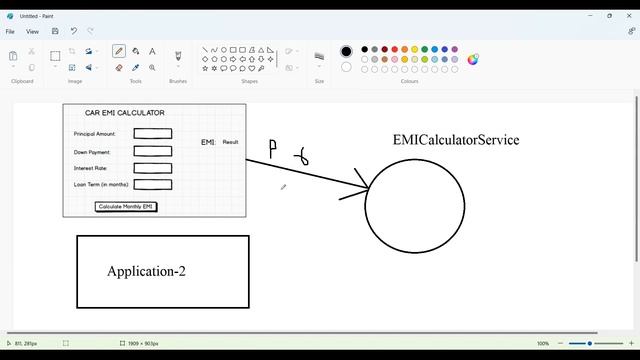
Task: Select the Fill bucket tool
Action: (136, 51)
